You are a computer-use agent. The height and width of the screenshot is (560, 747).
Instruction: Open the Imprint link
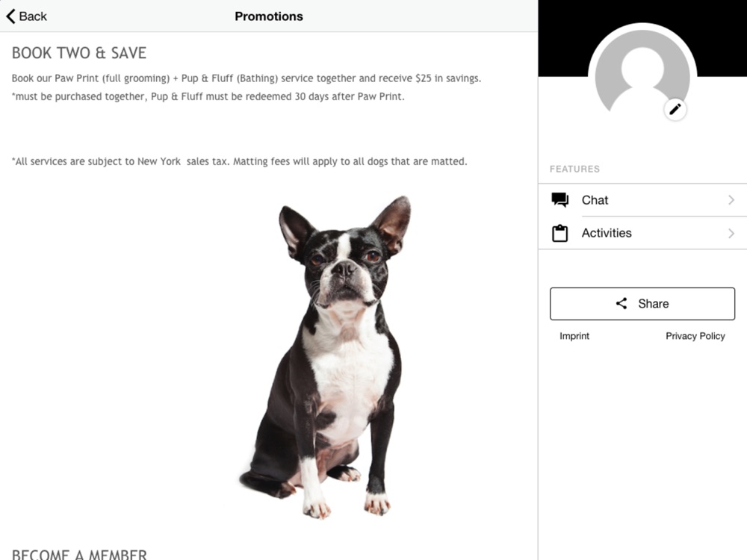pyautogui.click(x=574, y=336)
